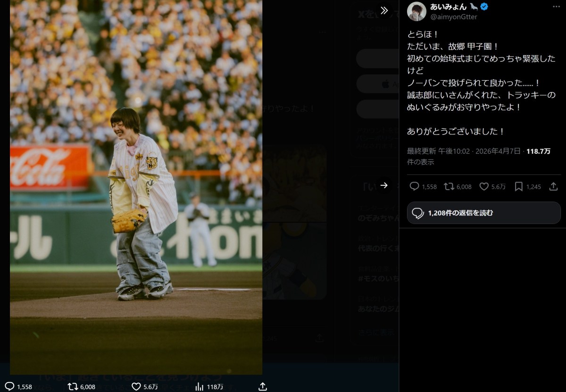The image size is (566, 392).
Task: Bookmark this post showing 1,245 saves
Action: tap(519, 187)
